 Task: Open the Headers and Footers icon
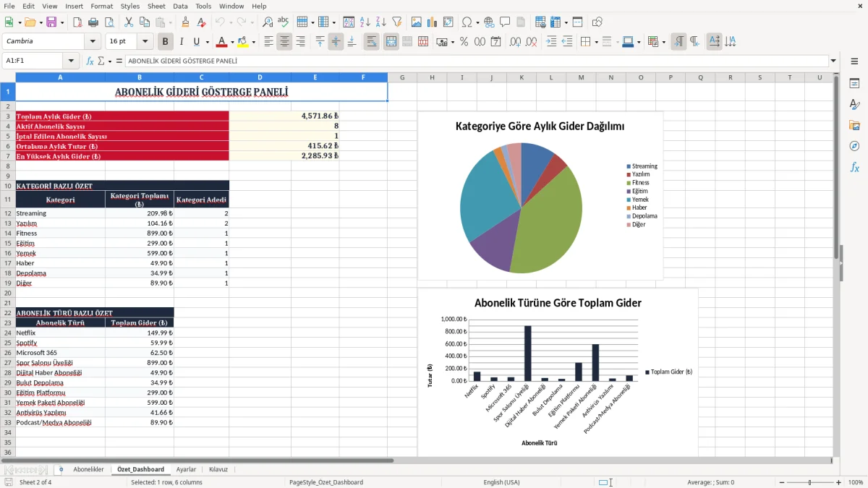click(x=521, y=22)
